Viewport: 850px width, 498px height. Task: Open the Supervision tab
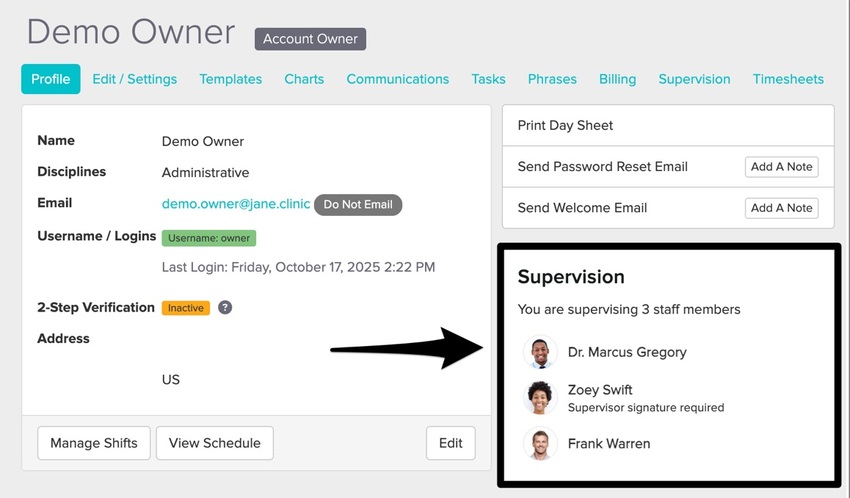(694, 79)
